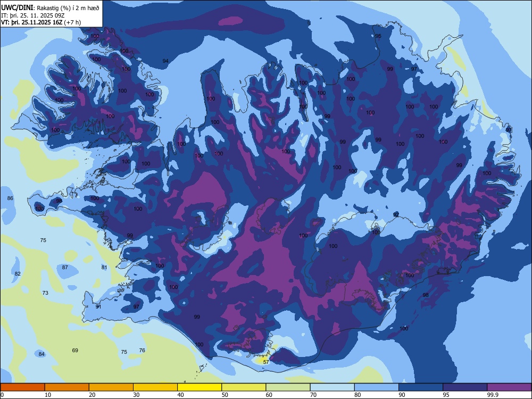
Task: Click the '50' tick label on the legend scale
Action: pos(225,395)
